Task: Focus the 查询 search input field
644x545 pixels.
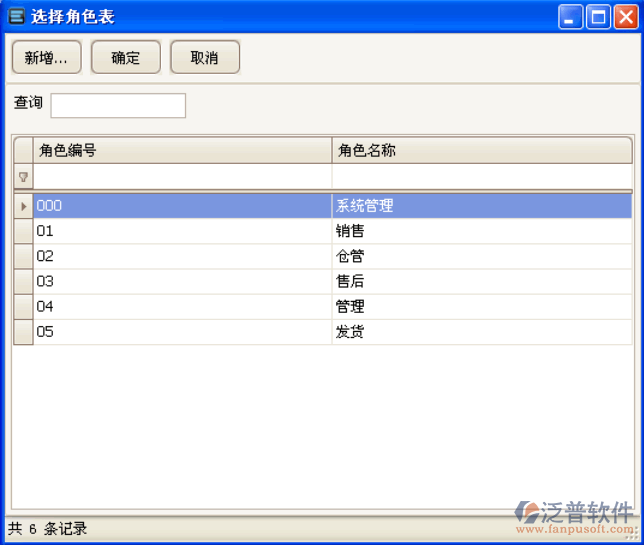Action: pyautogui.click(x=118, y=106)
